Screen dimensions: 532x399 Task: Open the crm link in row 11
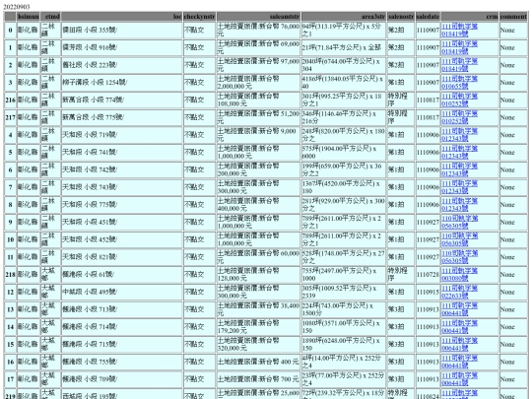(459, 257)
